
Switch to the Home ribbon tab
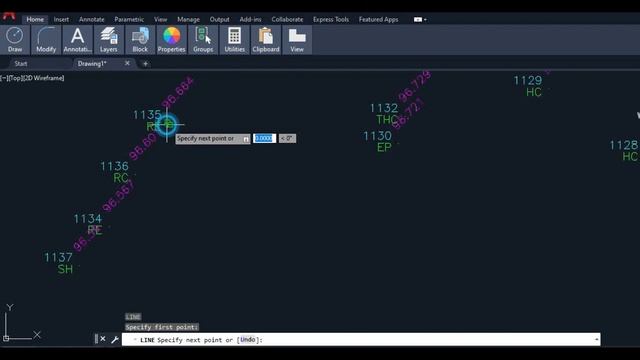coord(35,19)
